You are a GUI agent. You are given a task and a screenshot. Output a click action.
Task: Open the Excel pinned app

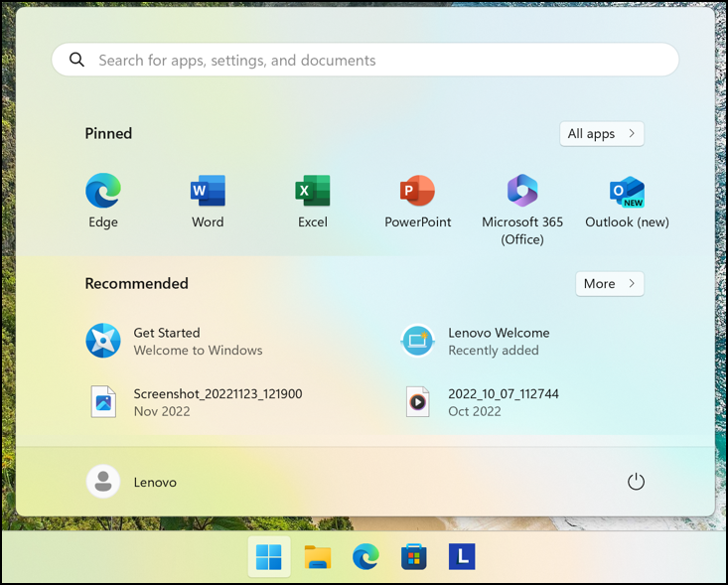pyautogui.click(x=313, y=201)
